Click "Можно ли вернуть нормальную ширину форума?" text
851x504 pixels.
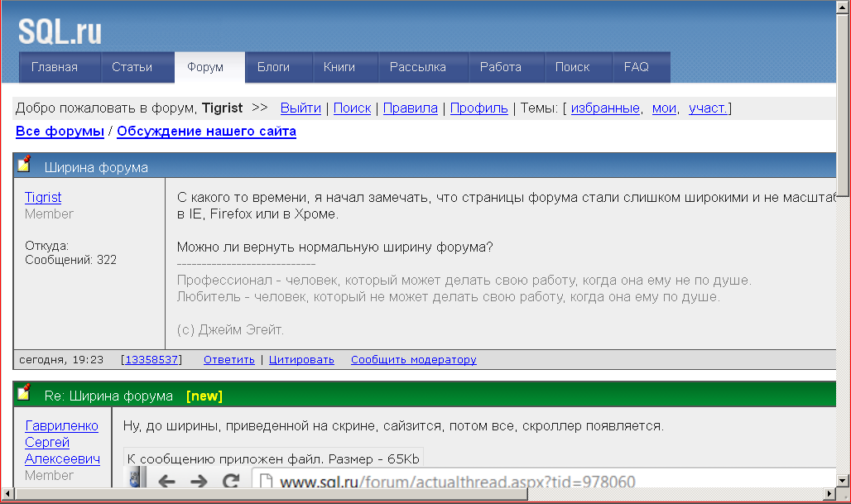(335, 247)
